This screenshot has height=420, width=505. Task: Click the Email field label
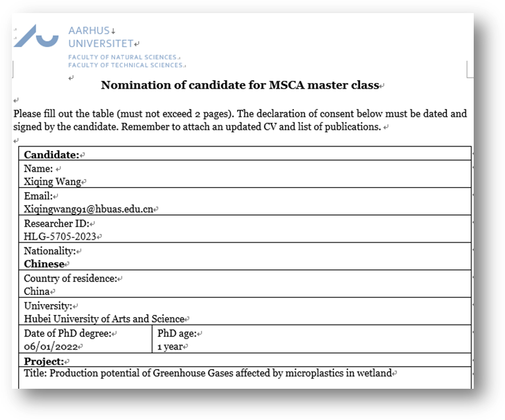tap(38, 196)
